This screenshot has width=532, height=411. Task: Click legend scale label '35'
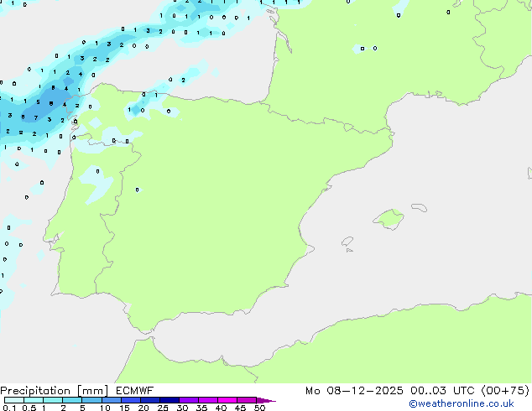click(x=201, y=408)
